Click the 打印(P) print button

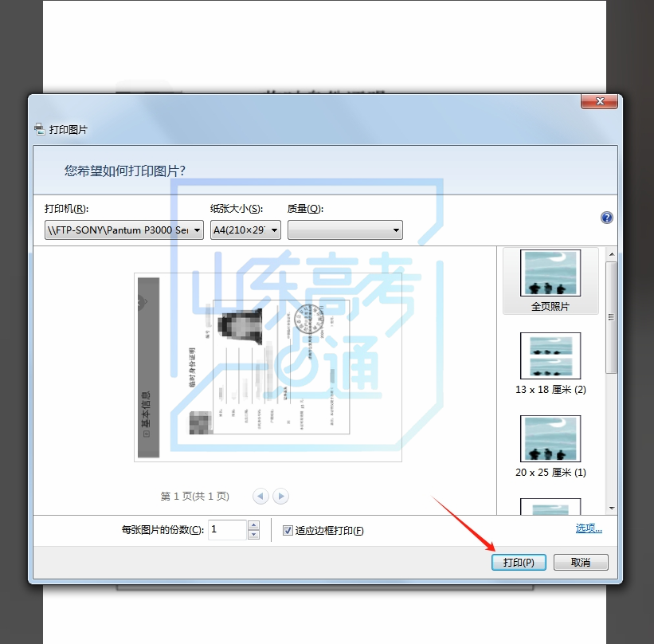tap(519, 562)
